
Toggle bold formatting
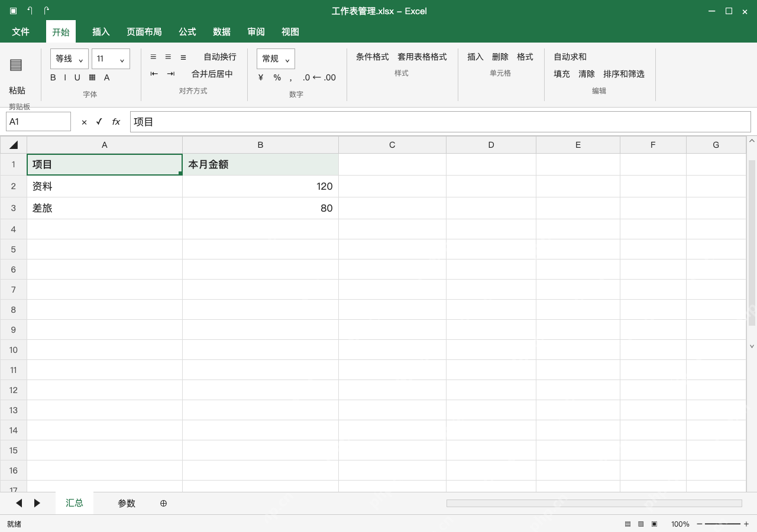click(53, 77)
